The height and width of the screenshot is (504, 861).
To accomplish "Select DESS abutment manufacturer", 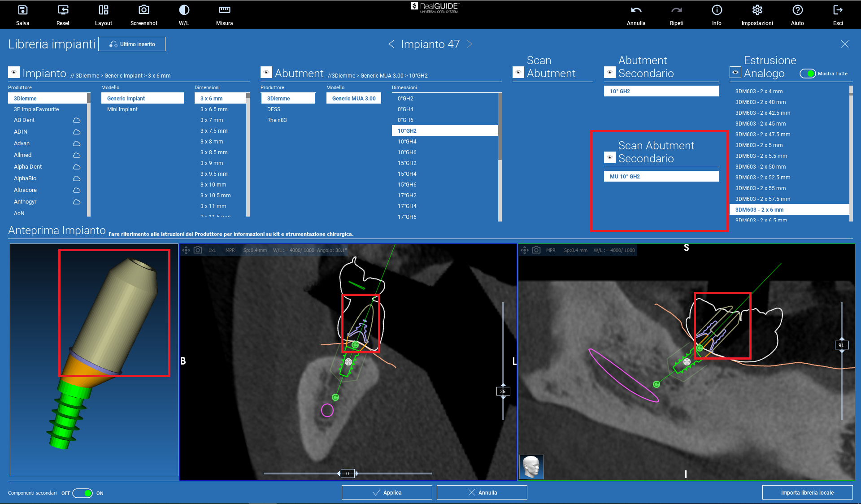I will 274,109.
